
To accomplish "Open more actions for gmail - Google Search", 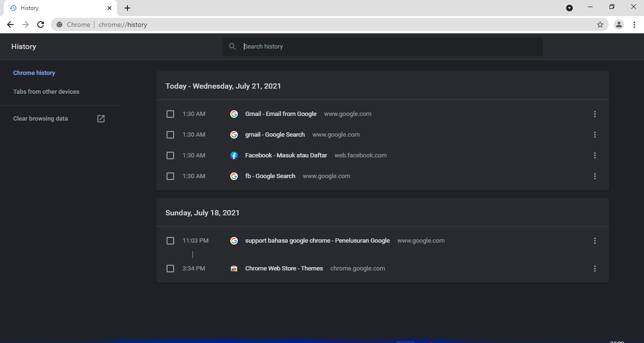I will tap(595, 134).
